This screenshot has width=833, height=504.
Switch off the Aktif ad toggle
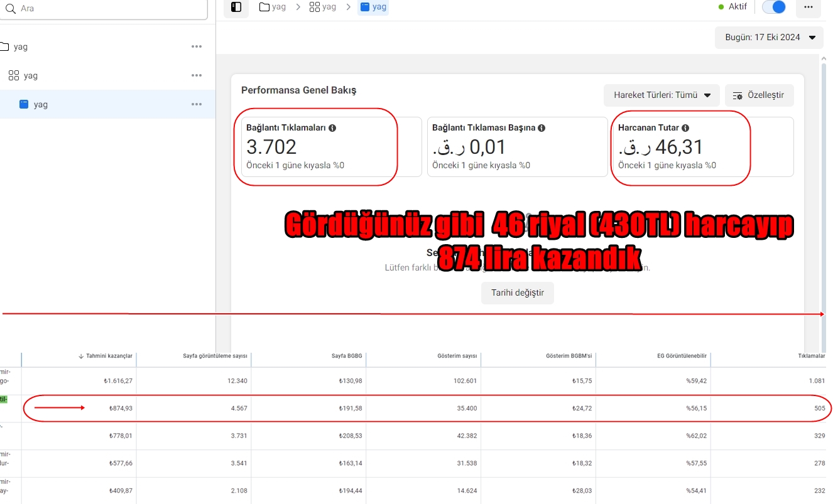tap(774, 7)
